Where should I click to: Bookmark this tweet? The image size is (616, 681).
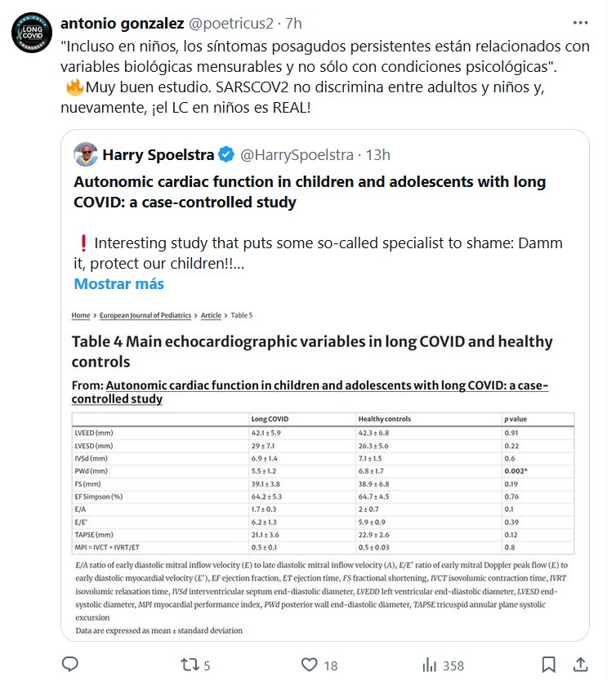(x=549, y=665)
